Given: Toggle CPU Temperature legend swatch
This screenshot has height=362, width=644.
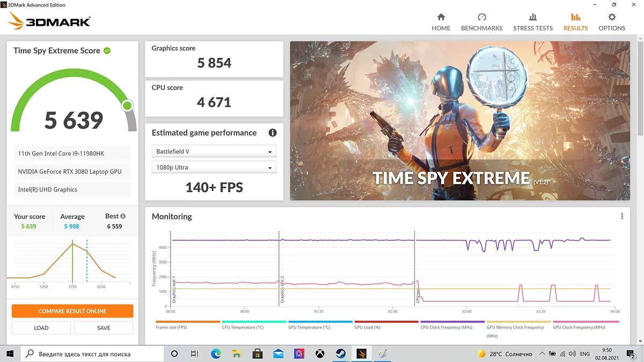Looking at the screenshot, I should [x=254, y=322].
